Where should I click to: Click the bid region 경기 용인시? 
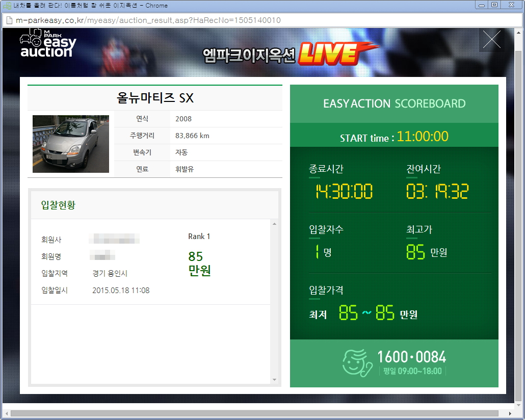point(110,273)
